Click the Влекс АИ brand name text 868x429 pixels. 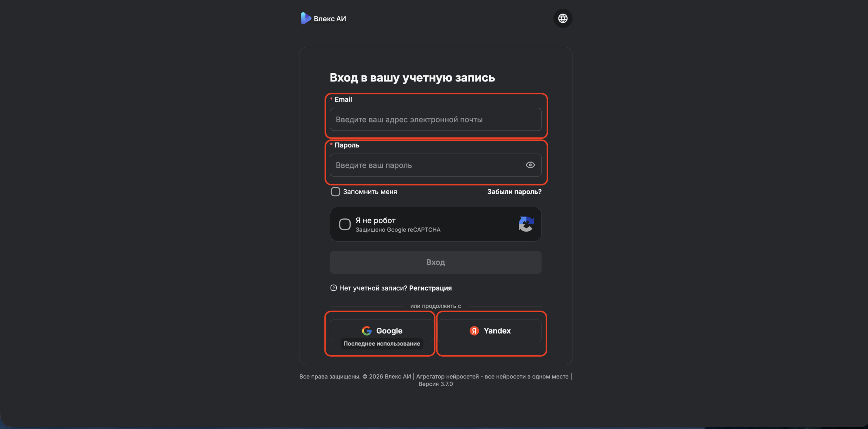(x=330, y=19)
